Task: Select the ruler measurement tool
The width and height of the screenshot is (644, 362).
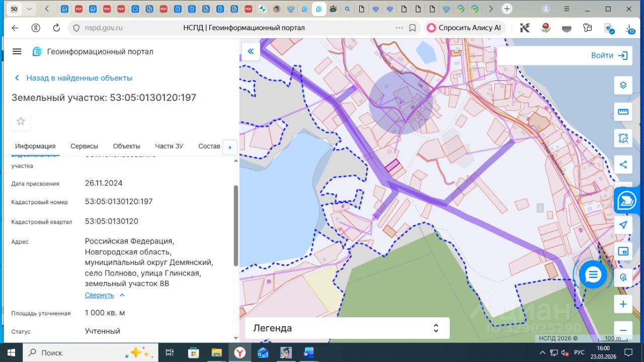Action: pos(623,111)
